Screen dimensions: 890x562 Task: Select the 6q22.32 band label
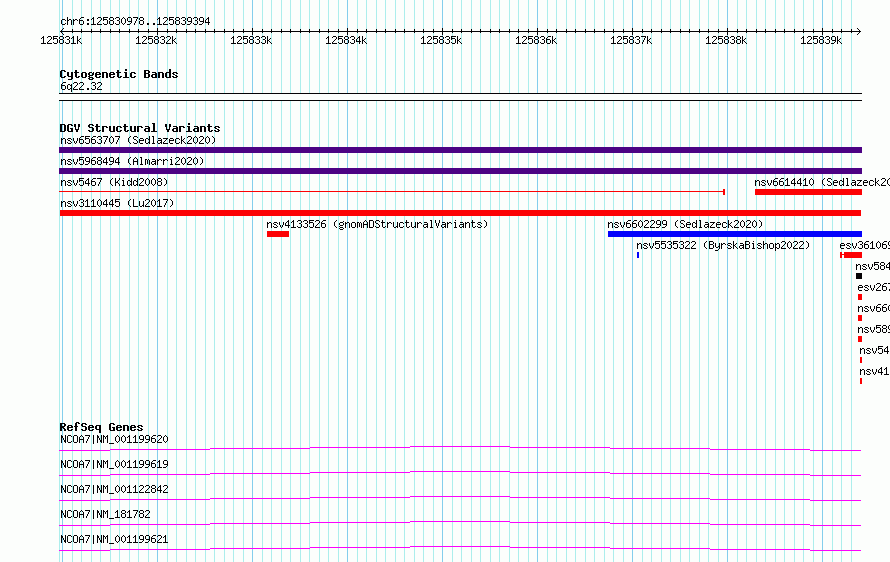pos(81,86)
